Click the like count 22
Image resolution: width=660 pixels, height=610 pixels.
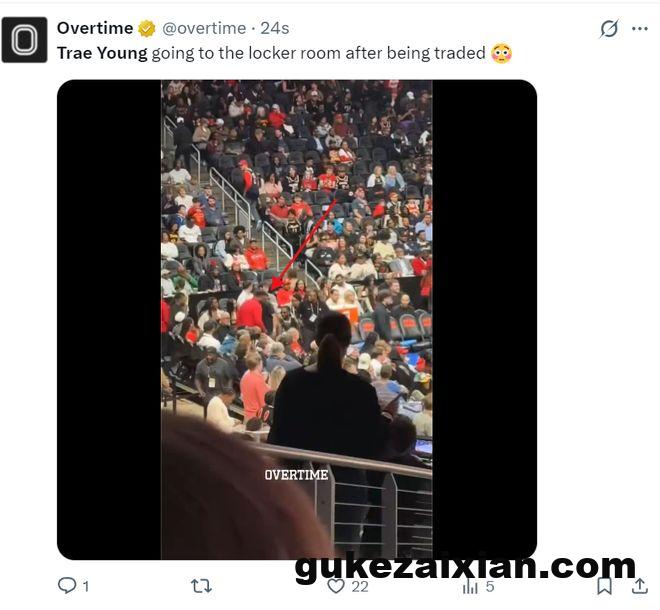360,586
